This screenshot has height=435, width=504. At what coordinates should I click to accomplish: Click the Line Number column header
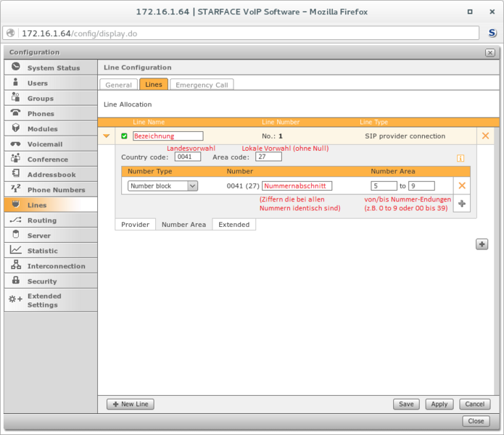click(x=281, y=122)
